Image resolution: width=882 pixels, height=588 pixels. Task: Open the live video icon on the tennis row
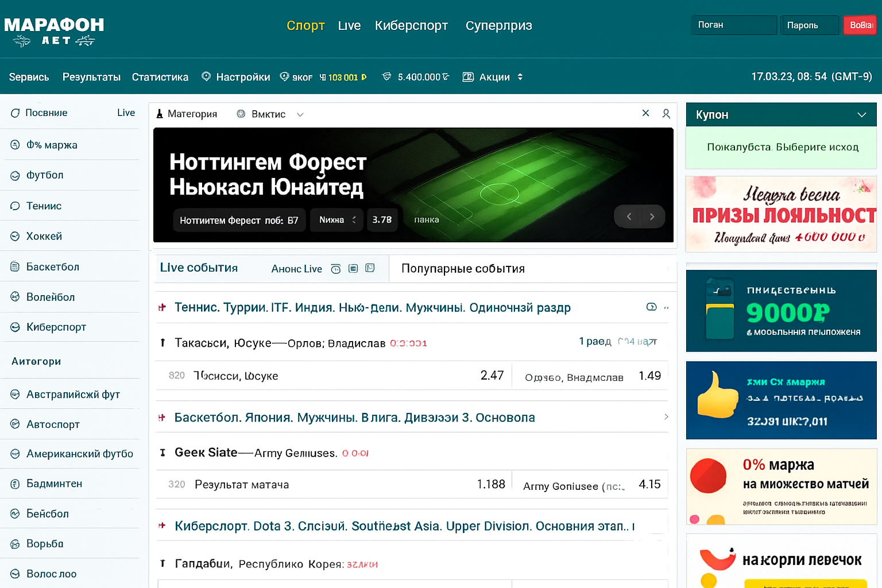coord(651,307)
